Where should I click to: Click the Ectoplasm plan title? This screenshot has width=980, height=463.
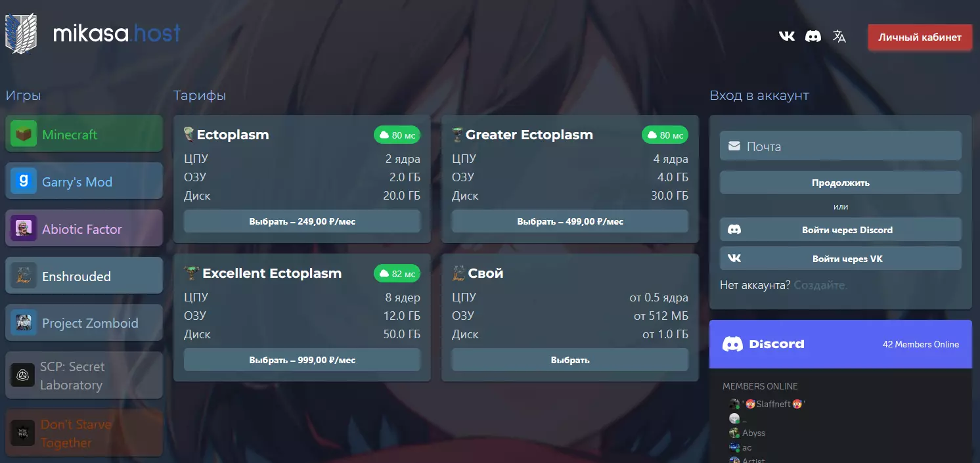(x=233, y=135)
